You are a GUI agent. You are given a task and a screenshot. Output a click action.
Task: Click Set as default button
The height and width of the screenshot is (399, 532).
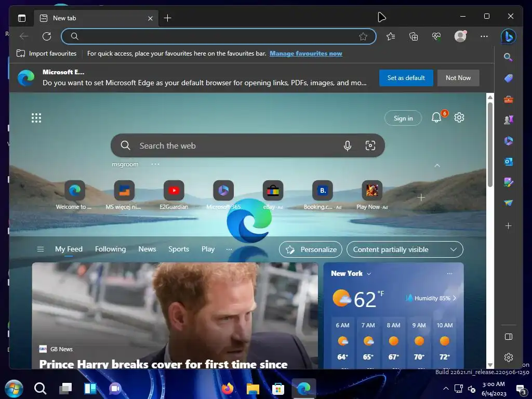(x=406, y=78)
